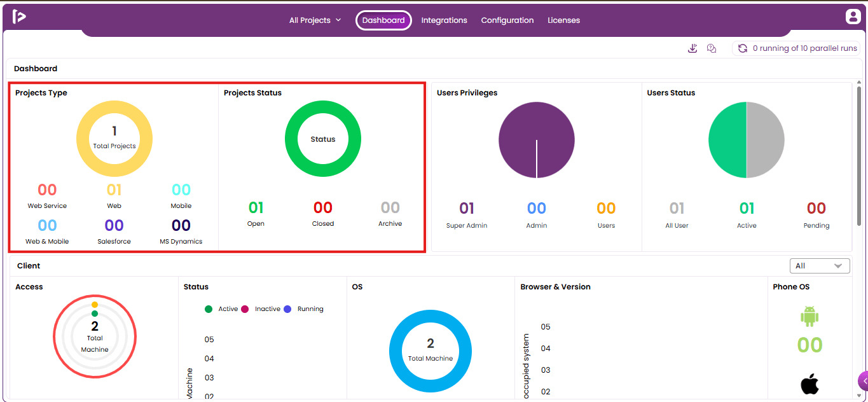The width and height of the screenshot is (868, 402).
Task: Click the Users count 00 under privileges
Action: click(x=607, y=208)
